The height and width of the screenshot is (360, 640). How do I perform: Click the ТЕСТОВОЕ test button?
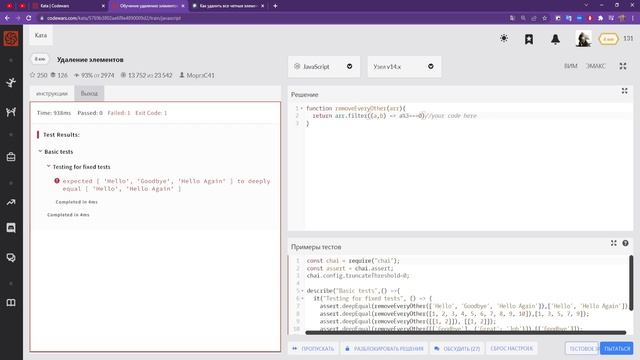[x=582, y=349]
